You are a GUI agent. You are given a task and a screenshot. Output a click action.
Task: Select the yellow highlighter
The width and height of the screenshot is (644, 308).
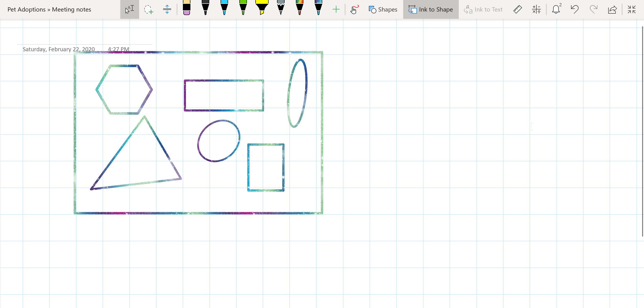tap(262, 8)
